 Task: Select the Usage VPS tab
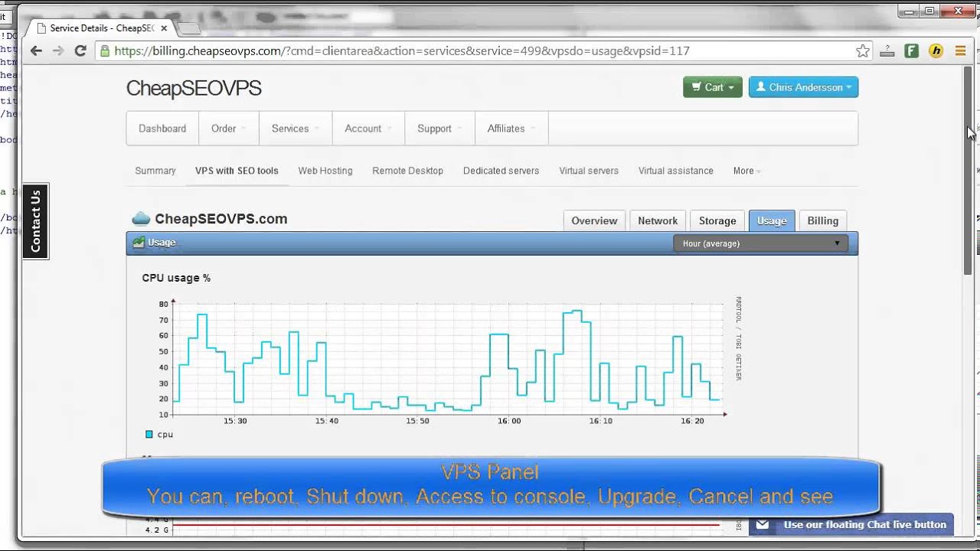point(772,220)
